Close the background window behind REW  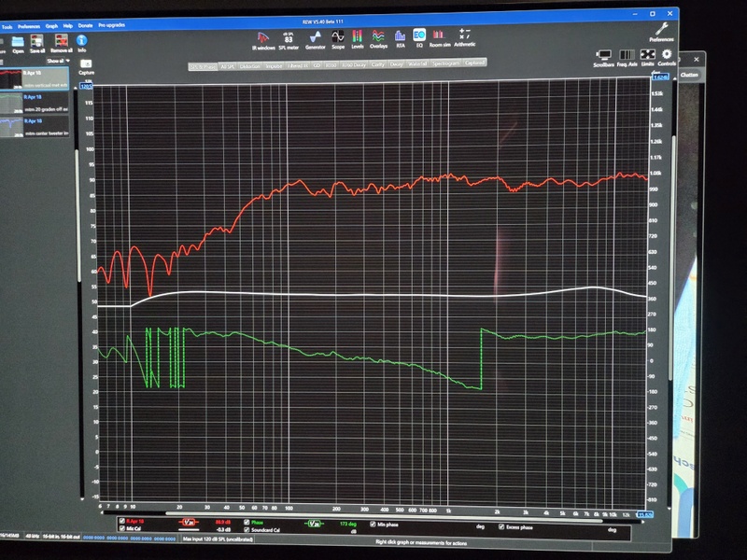tap(697, 60)
